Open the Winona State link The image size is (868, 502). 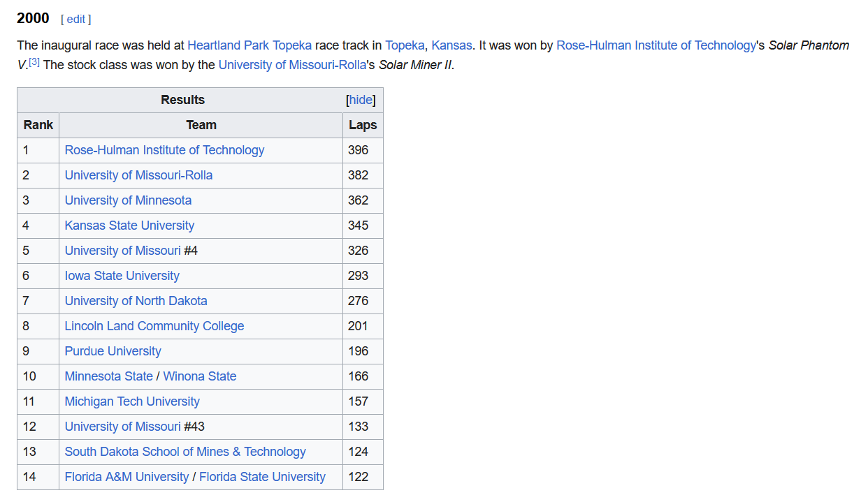click(x=200, y=376)
